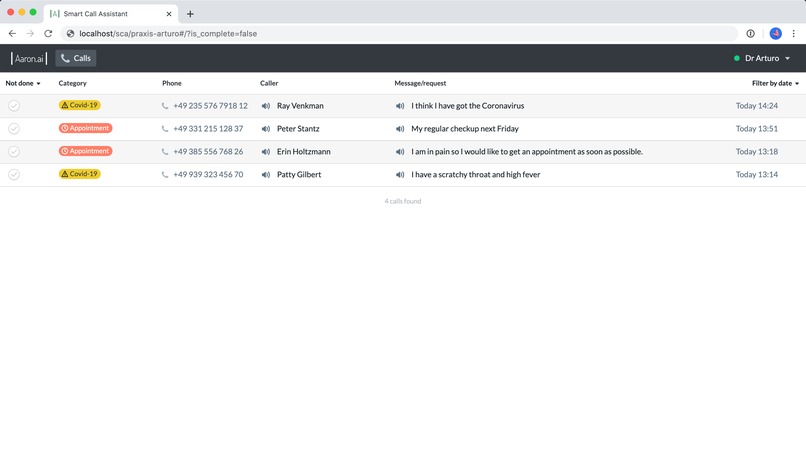Play caller audio for Erin Holtzmann

pos(266,152)
